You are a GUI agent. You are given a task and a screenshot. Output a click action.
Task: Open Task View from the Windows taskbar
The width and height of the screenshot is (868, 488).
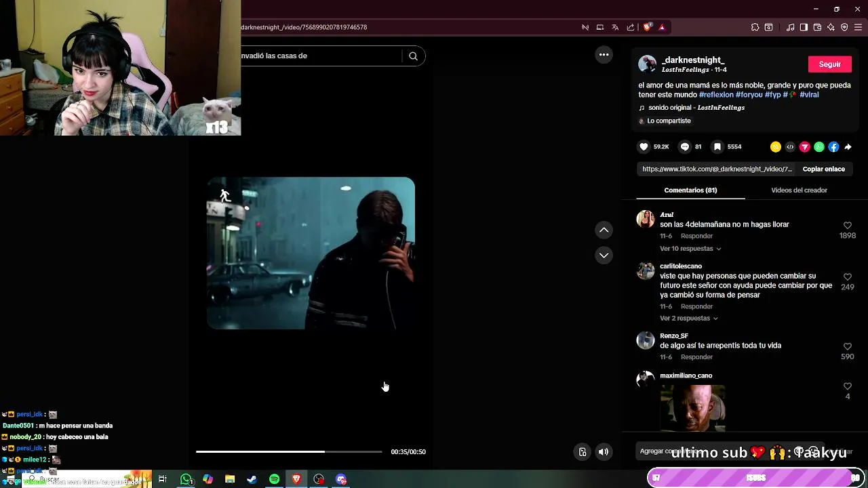(x=163, y=479)
